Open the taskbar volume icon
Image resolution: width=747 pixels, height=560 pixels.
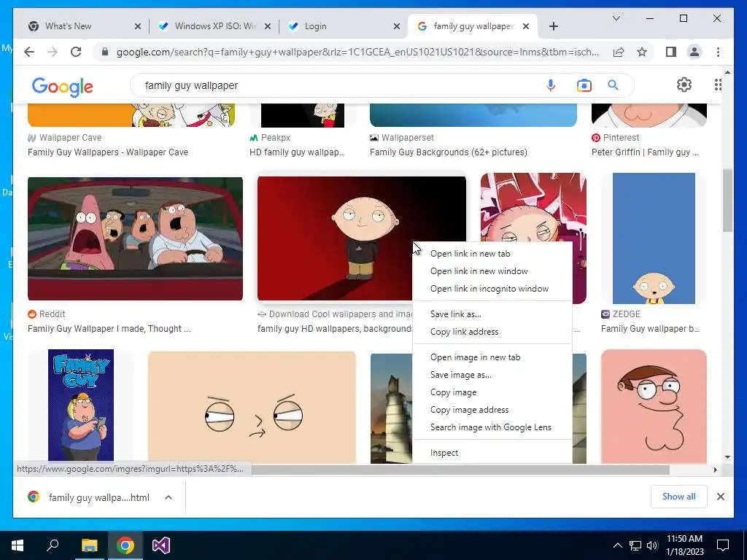[x=651, y=545]
